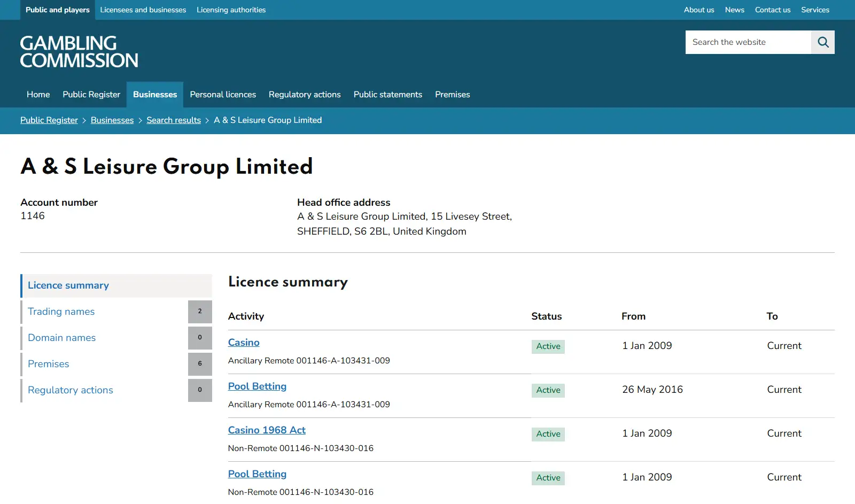Open the Casino 1968 Act link
The width and height of the screenshot is (855, 504).
(267, 430)
